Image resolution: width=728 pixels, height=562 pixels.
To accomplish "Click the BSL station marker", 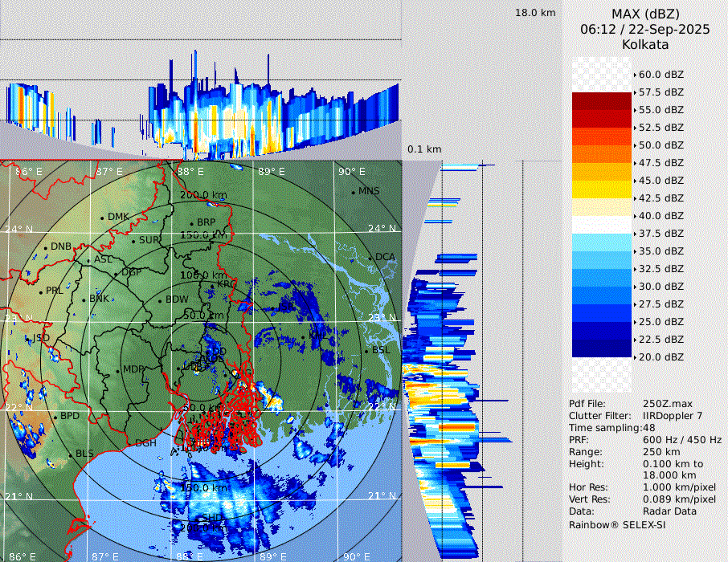I will pyautogui.click(x=366, y=351).
